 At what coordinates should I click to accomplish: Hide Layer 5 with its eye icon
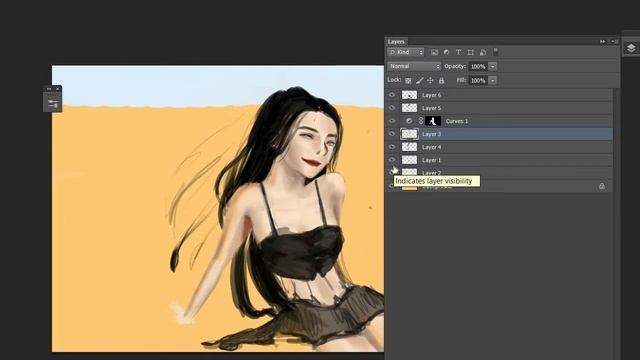[x=392, y=108]
